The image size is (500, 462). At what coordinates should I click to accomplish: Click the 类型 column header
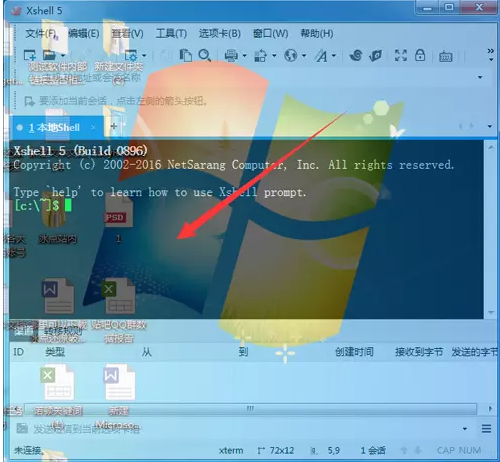pos(55,352)
